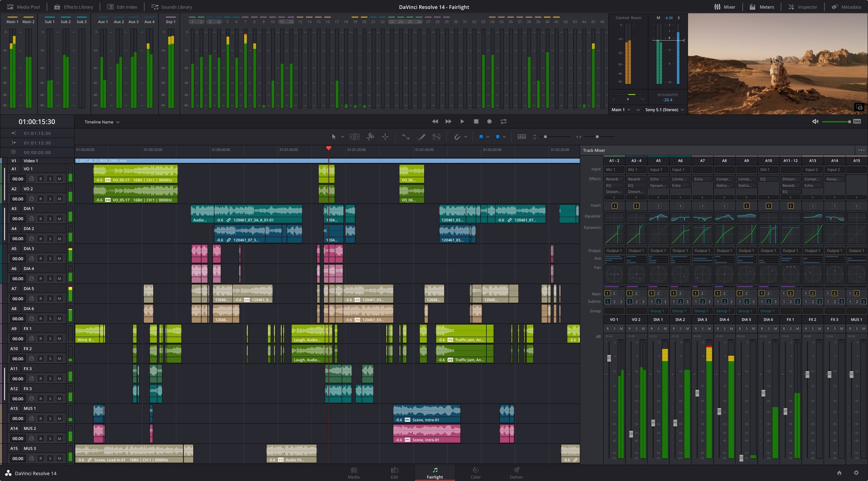Screen dimensions: 868x481
Task: Open the timeline view options icon
Action: [x=522, y=137]
